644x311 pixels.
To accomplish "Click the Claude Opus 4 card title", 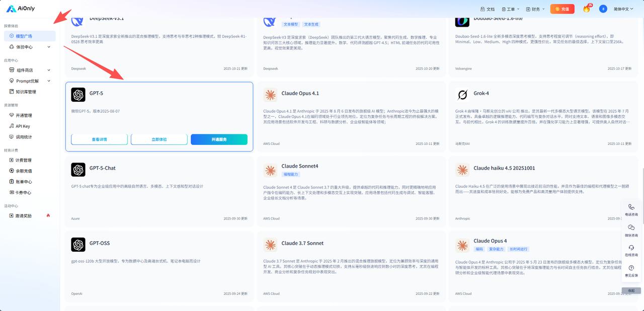I will click(491, 241).
